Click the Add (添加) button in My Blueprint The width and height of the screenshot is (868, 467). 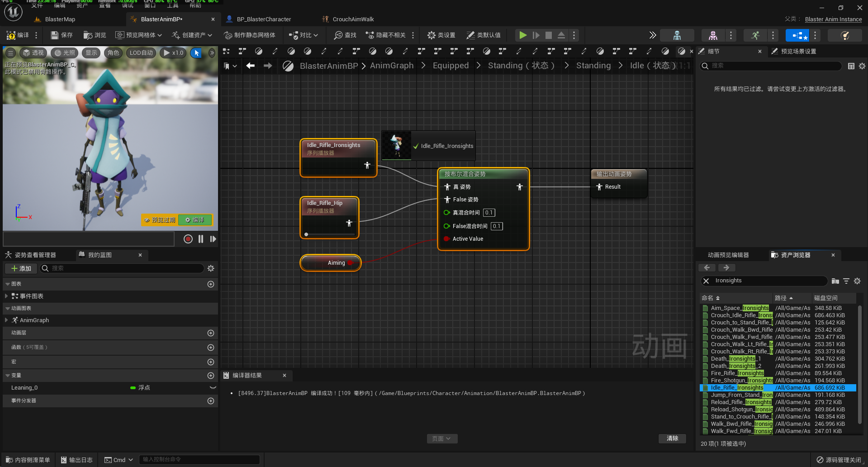click(21, 268)
